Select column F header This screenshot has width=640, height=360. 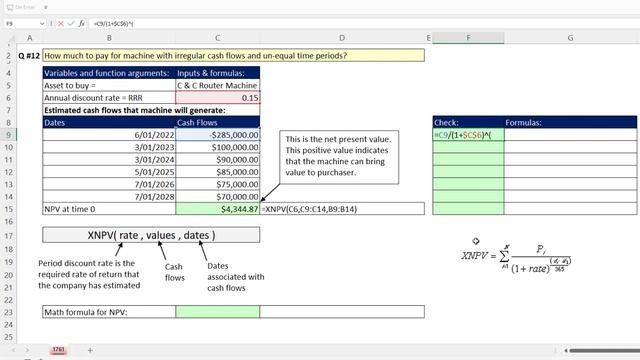coord(468,38)
